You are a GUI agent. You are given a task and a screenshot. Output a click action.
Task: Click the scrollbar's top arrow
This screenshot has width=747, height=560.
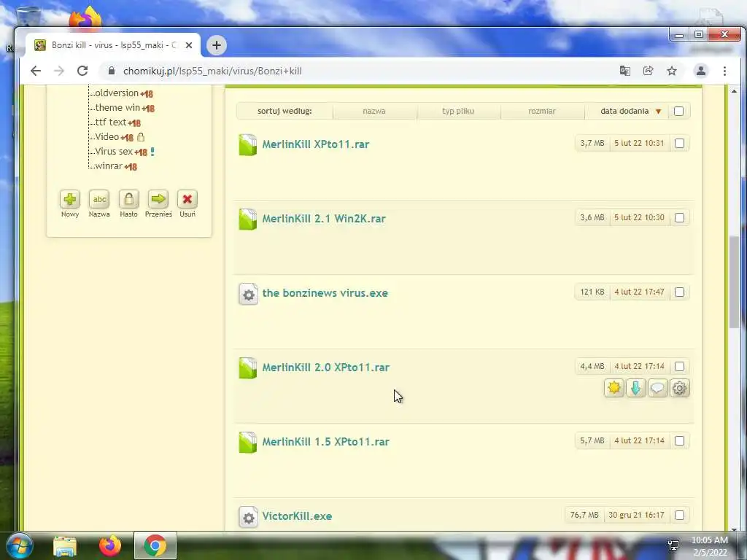point(734,91)
